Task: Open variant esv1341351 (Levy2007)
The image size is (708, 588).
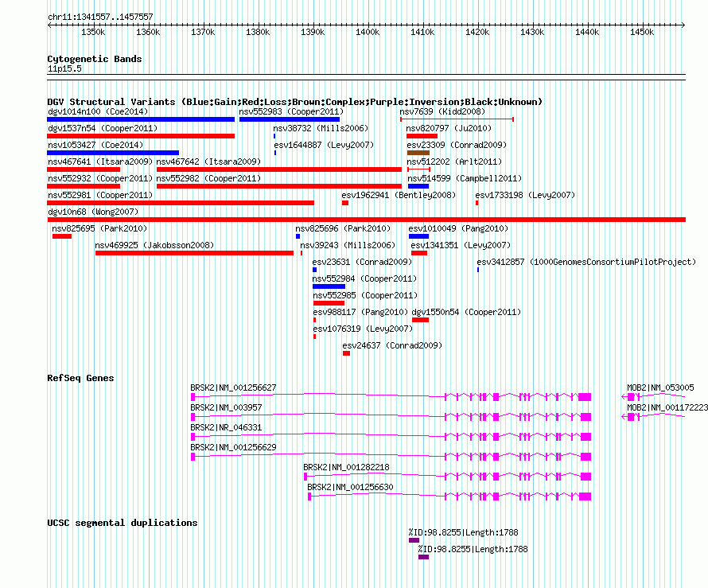Action: point(461,245)
